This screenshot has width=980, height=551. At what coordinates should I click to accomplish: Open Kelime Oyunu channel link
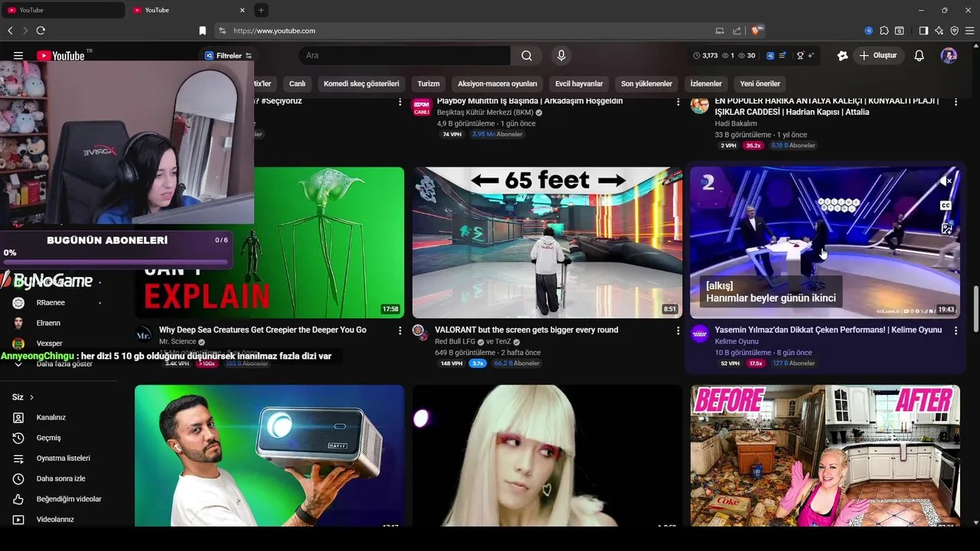coord(737,341)
